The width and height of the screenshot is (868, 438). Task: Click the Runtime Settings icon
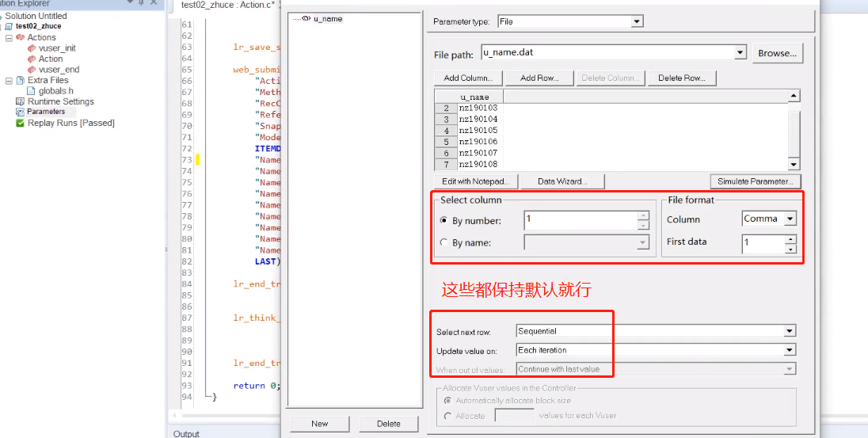pyautogui.click(x=21, y=101)
